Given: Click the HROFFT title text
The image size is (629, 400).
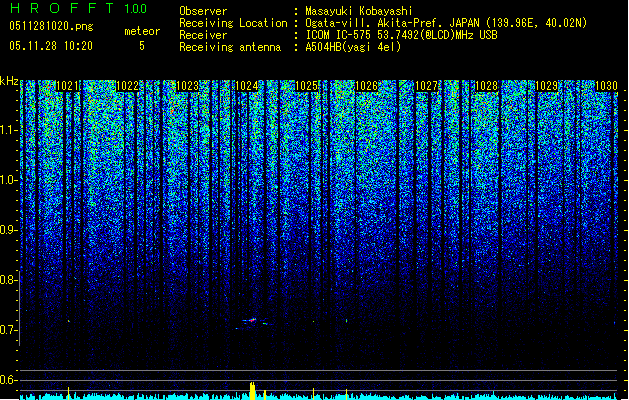Looking at the screenshot, I should pyautogui.click(x=61, y=8).
